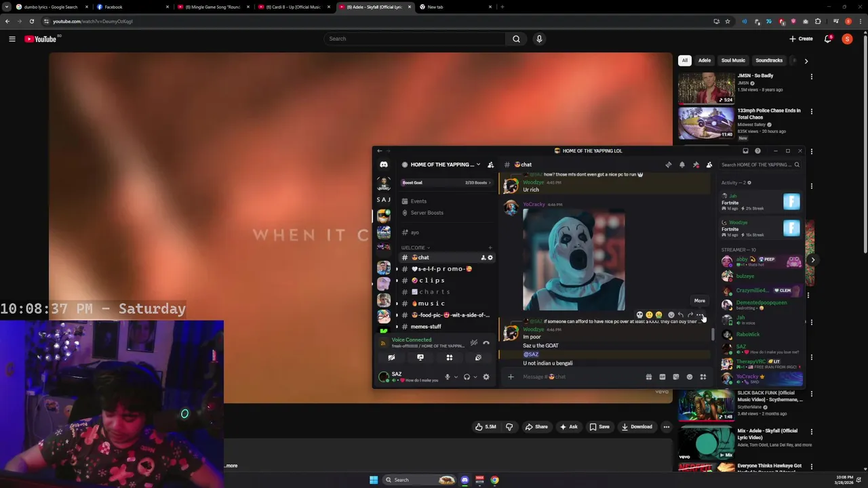Image resolution: width=868 pixels, height=488 pixels.
Task: Expand the music channel arrow
Action: [397, 304]
